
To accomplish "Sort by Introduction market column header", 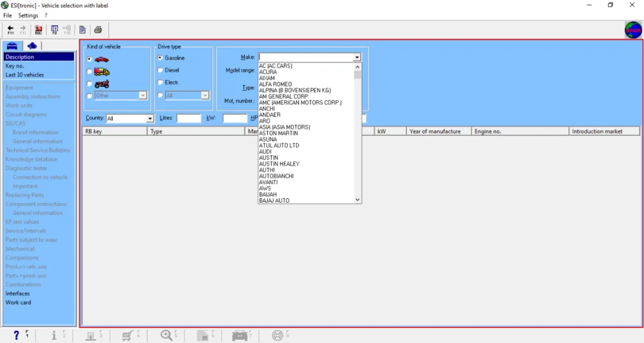I will tap(604, 131).
